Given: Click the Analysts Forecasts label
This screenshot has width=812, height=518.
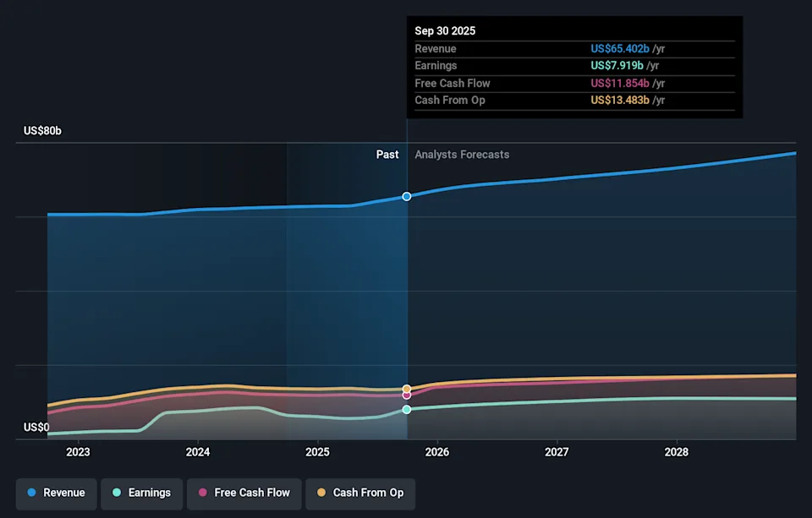Looking at the screenshot, I should pos(462,155).
